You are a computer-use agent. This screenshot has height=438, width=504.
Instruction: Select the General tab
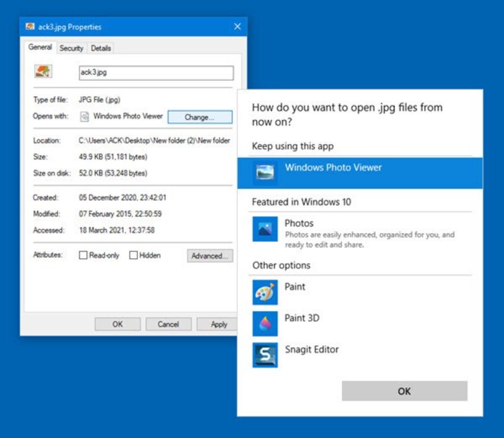tap(40, 47)
